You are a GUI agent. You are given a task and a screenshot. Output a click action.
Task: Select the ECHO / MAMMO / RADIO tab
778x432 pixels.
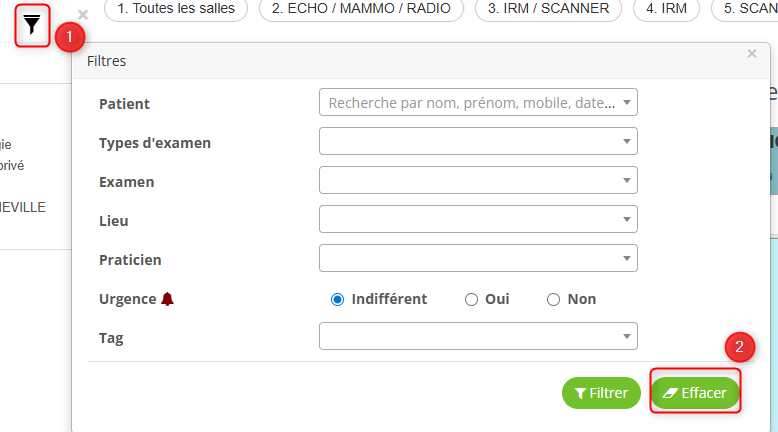click(x=362, y=9)
